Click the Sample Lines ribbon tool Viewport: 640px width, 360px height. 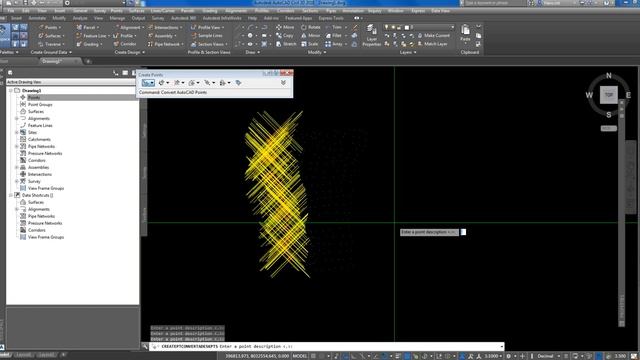tap(207, 36)
